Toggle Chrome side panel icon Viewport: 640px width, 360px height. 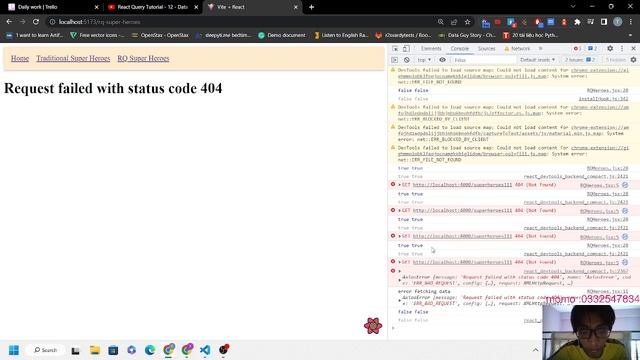[x=604, y=22]
